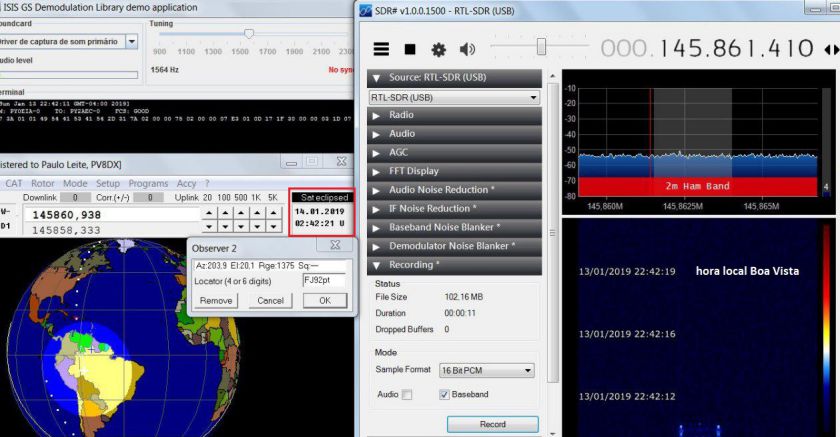Open the RTL-SDR (USB) source dropdown
The image size is (840, 437).
click(454, 97)
